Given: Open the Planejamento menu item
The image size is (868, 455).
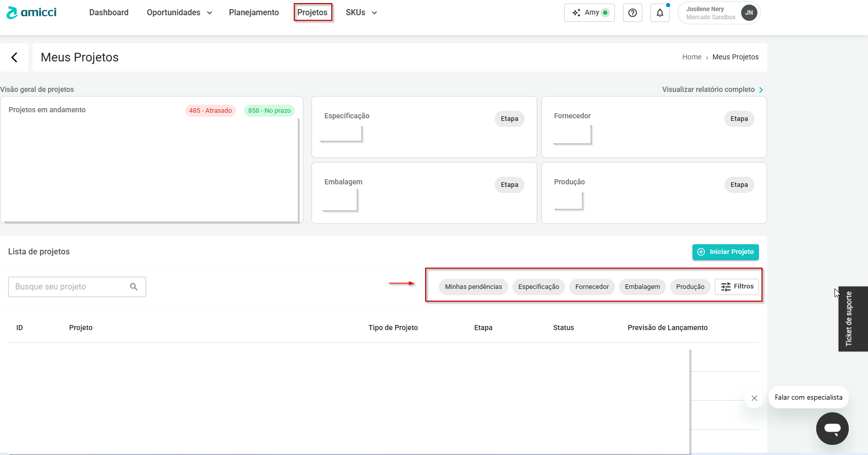Looking at the screenshot, I should pos(254,13).
